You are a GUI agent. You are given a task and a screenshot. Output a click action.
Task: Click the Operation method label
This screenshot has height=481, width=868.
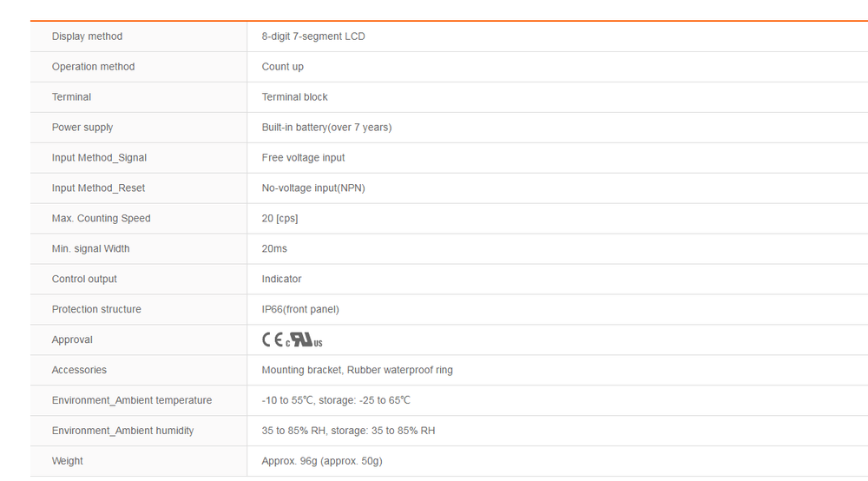coord(93,67)
